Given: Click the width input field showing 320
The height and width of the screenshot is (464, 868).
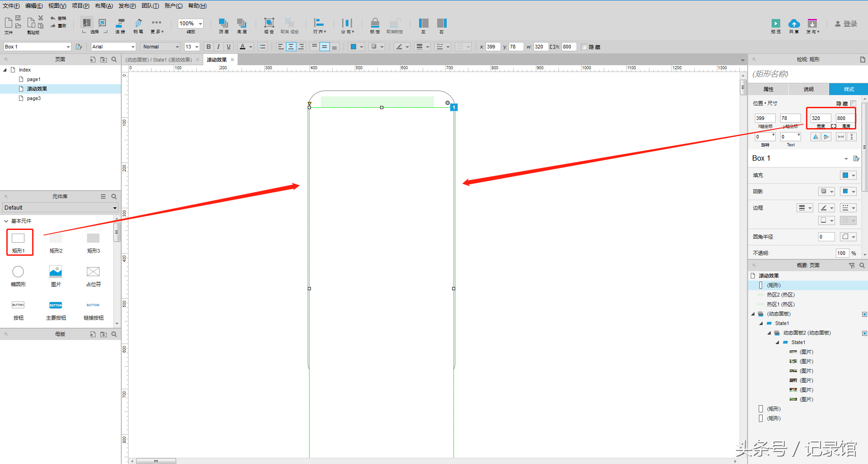Looking at the screenshot, I should coord(820,118).
